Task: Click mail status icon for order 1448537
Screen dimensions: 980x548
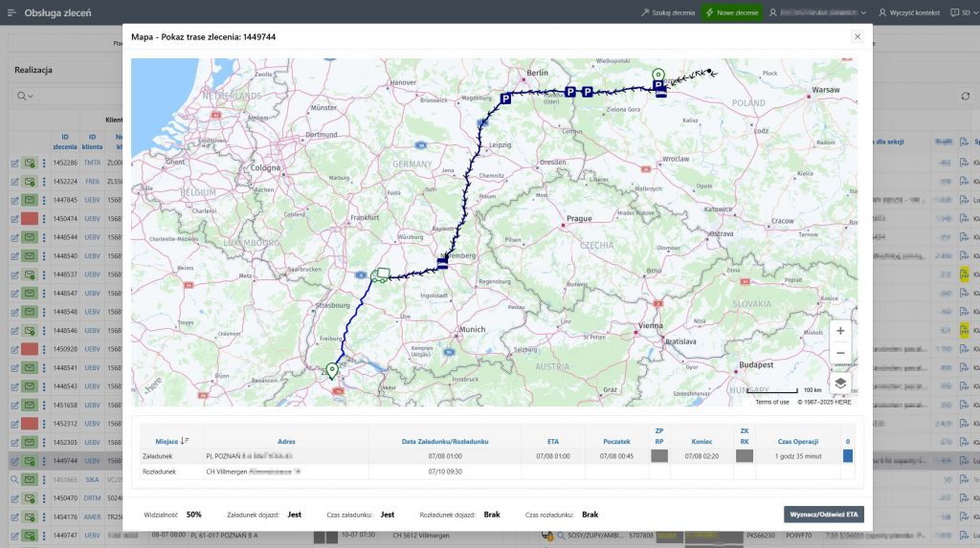Action: 30,274
